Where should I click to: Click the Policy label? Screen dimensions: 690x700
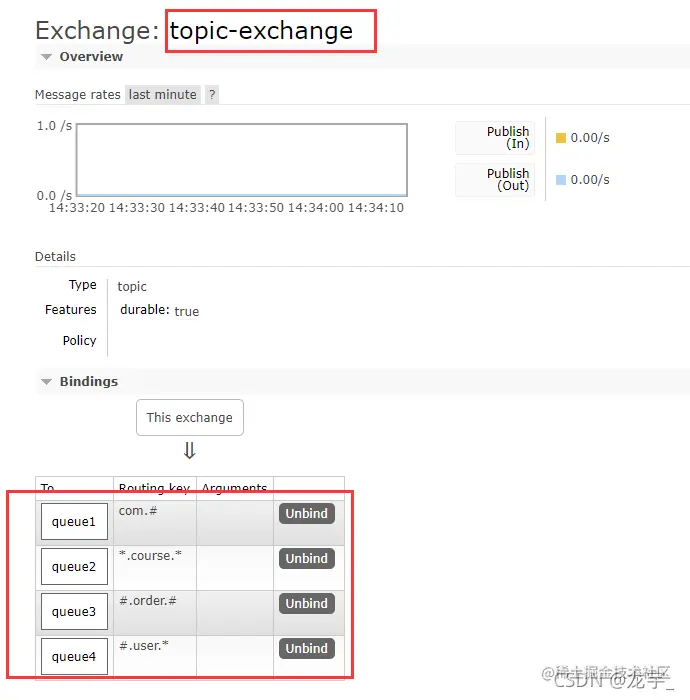pos(79,341)
